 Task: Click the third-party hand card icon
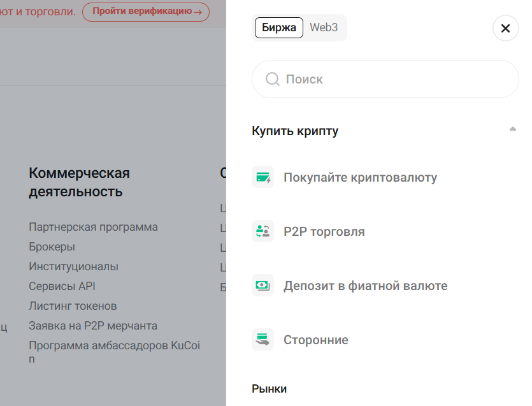(x=262, y=340)
